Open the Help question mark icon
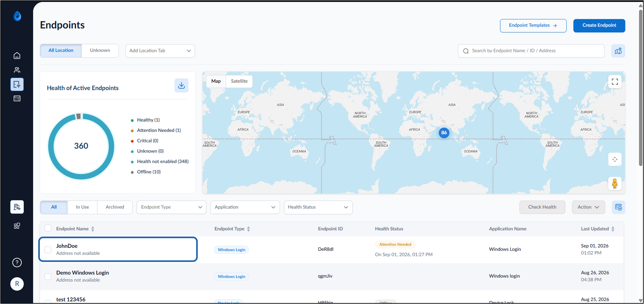This screenshot has width=644, height=304. point(17,263)
